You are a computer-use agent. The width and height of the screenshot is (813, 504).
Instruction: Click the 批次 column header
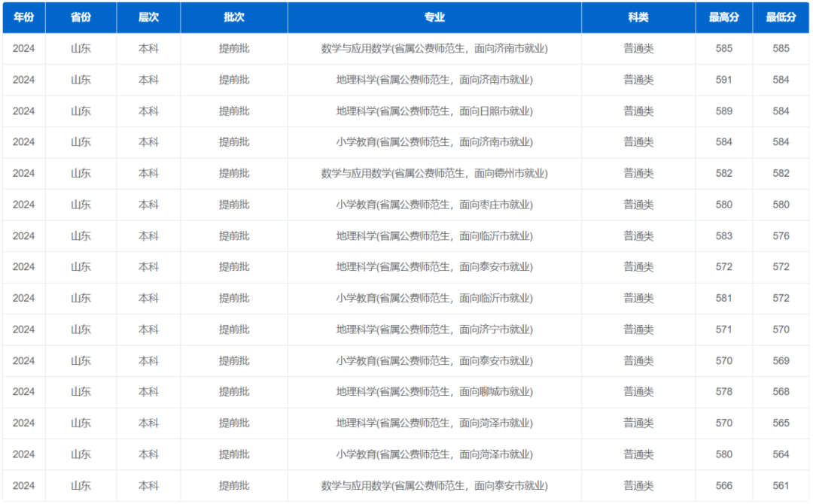tap(233, 17)
